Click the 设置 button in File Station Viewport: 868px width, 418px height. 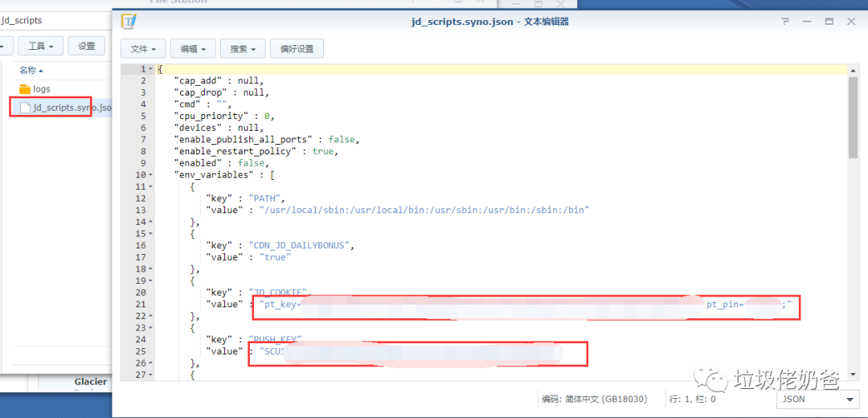click(86, 46)
